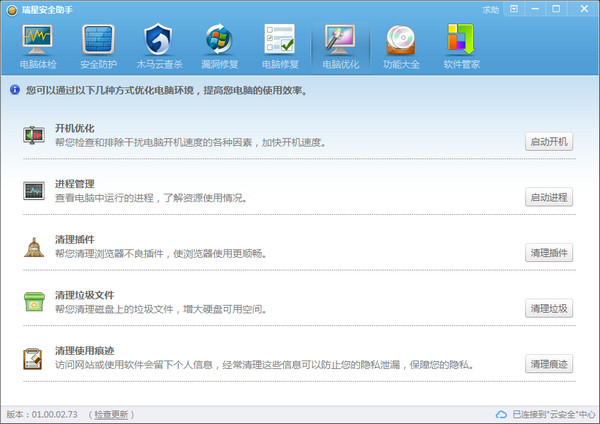Click the 清理插件 button
This screenshot has width=600, height=424.
549,252
